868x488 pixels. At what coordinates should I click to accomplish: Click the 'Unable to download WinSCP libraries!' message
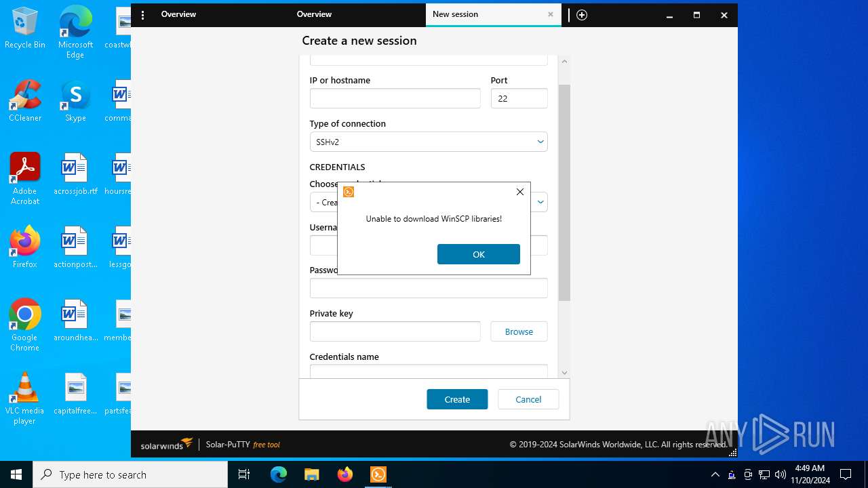click(434, 219)
